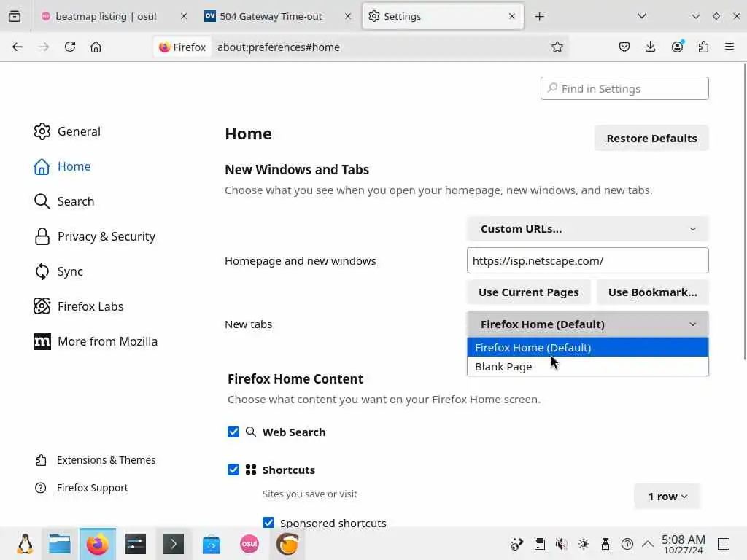Select Firefox Home (Default) option
747x560 pixels.
pos(587,347)
